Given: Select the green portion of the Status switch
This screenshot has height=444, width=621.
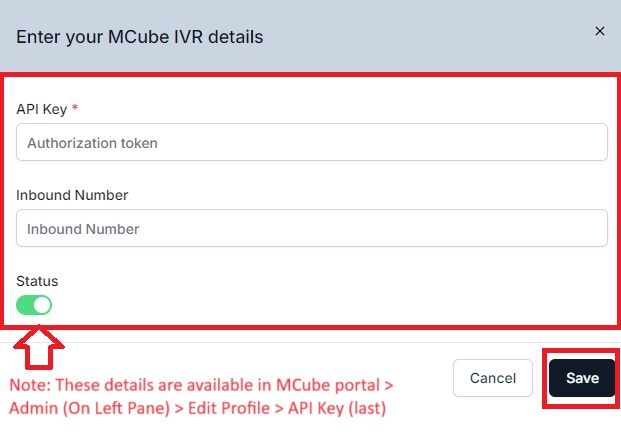Looking at the screenshot, I should [x=25, y=305].
